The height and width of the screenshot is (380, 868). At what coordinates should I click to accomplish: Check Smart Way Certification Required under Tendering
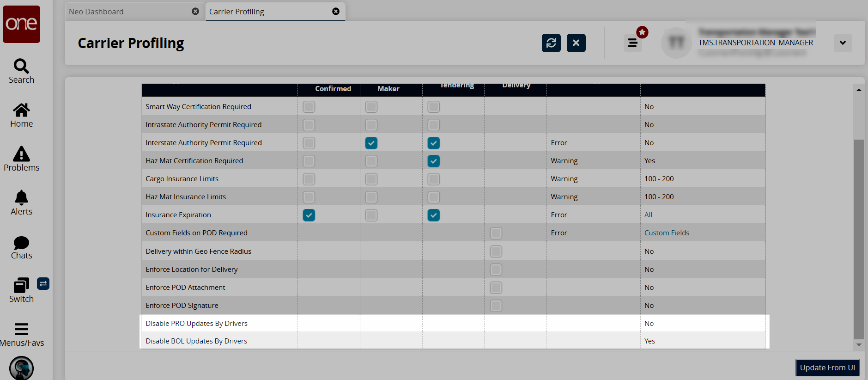click(x=434, y=107)
